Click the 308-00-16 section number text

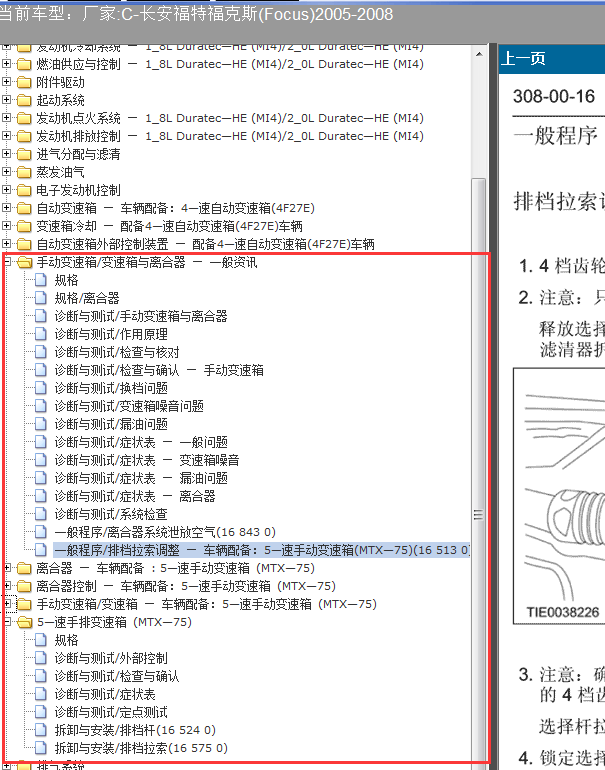pos(554,96)
